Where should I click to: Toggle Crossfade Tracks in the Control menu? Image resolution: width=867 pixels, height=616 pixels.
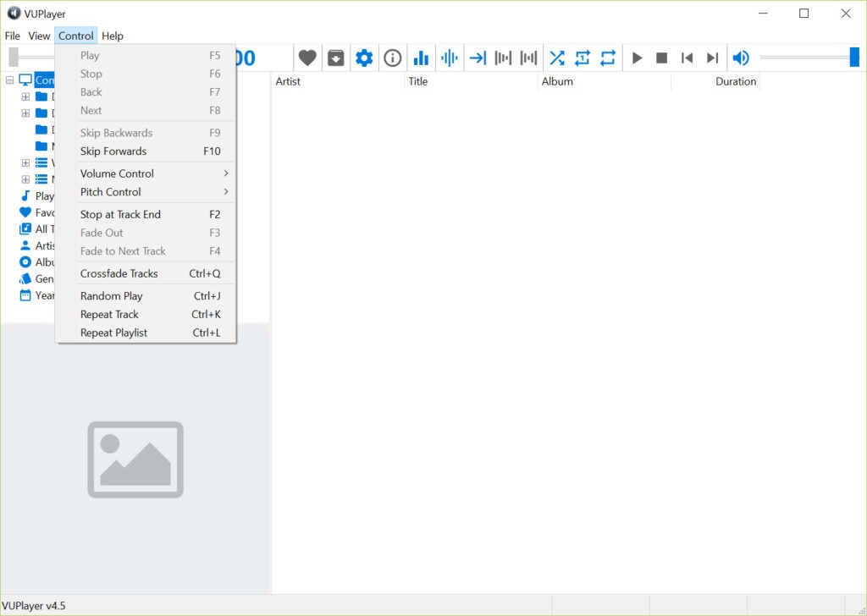click(x=119, y=273)
